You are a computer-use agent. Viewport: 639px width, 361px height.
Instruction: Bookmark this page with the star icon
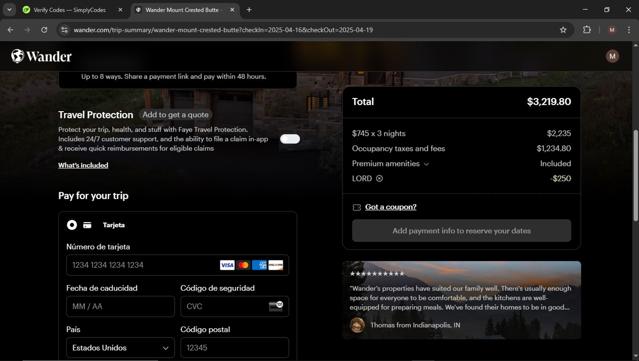[563, 30]
